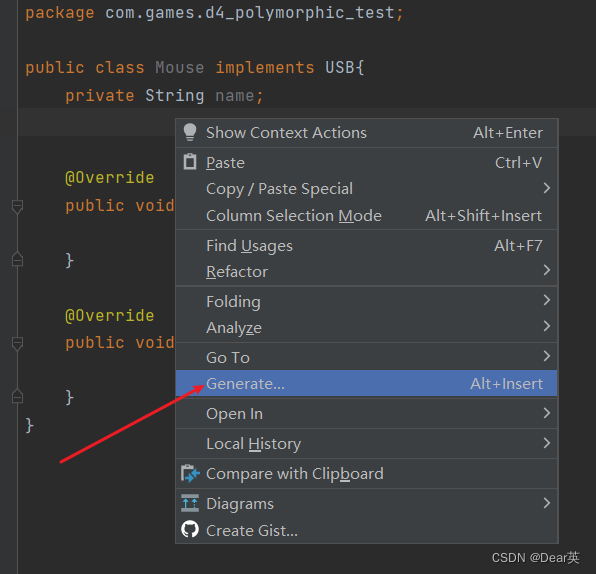This screenshot has width=596, height=574.
Task: Expand Refactor submenu arrow
Action: pyautogui.click(x=547, y=270)
